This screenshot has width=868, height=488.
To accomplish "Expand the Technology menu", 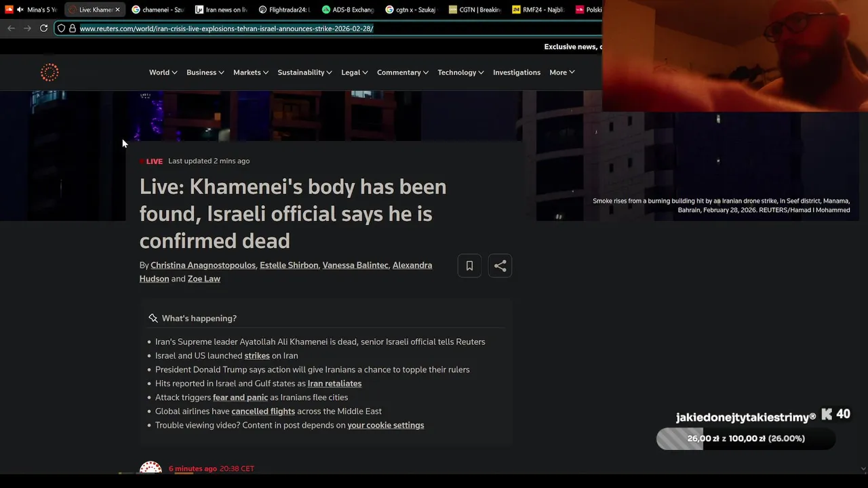I will point(460,73).
